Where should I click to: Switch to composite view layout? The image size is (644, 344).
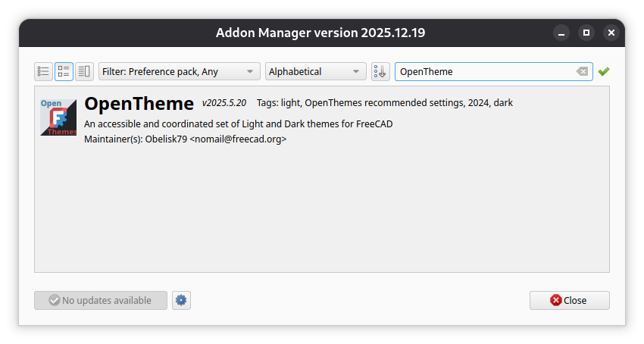[84, 71]
